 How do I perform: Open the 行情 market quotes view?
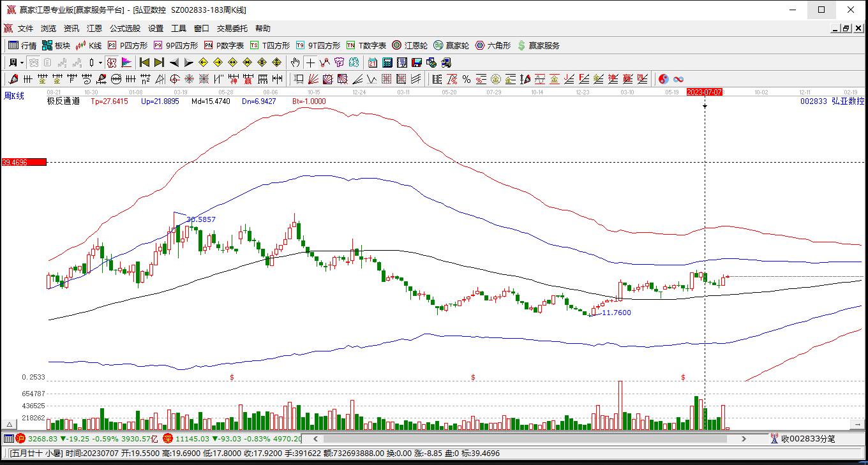pyautogui.click(x=22, y=45)
